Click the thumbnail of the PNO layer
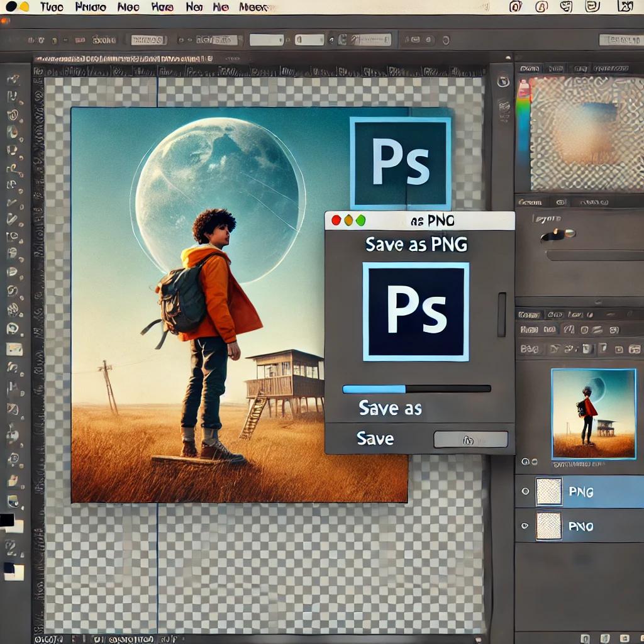Viewport: 644px width, 644px height. point(548,526)
